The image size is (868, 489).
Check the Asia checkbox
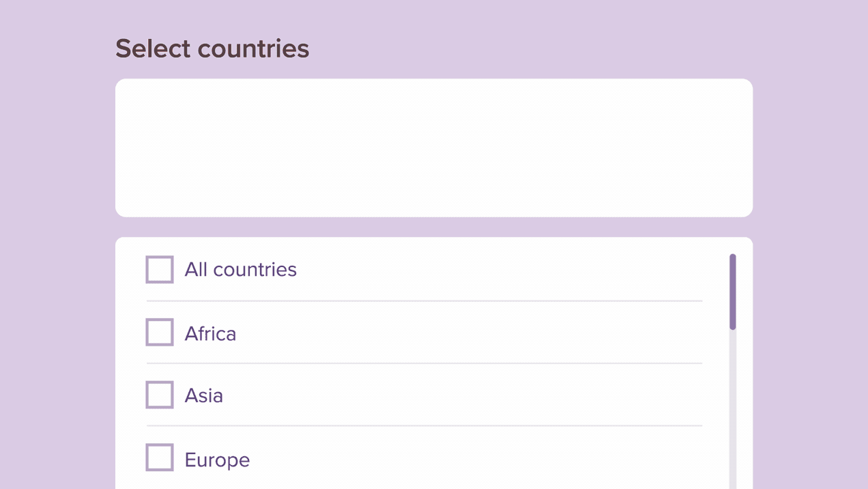[x=158, y=395]
